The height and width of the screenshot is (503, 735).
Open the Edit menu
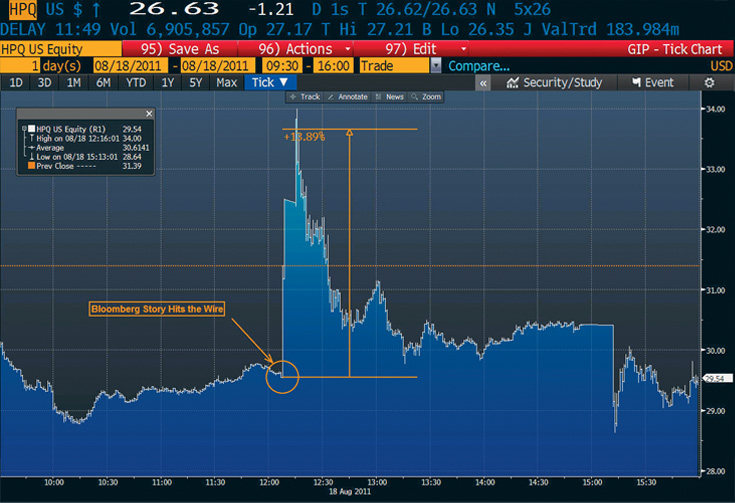420,48
